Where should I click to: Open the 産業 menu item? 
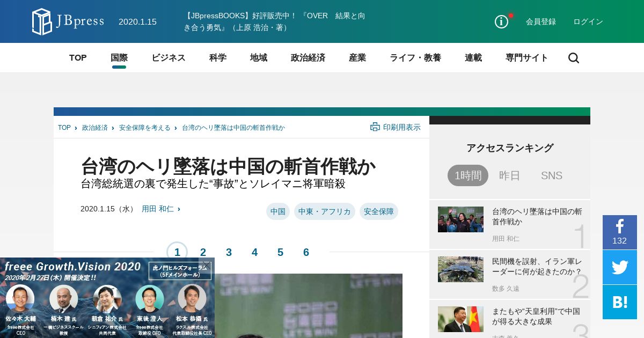click(357, 58)
